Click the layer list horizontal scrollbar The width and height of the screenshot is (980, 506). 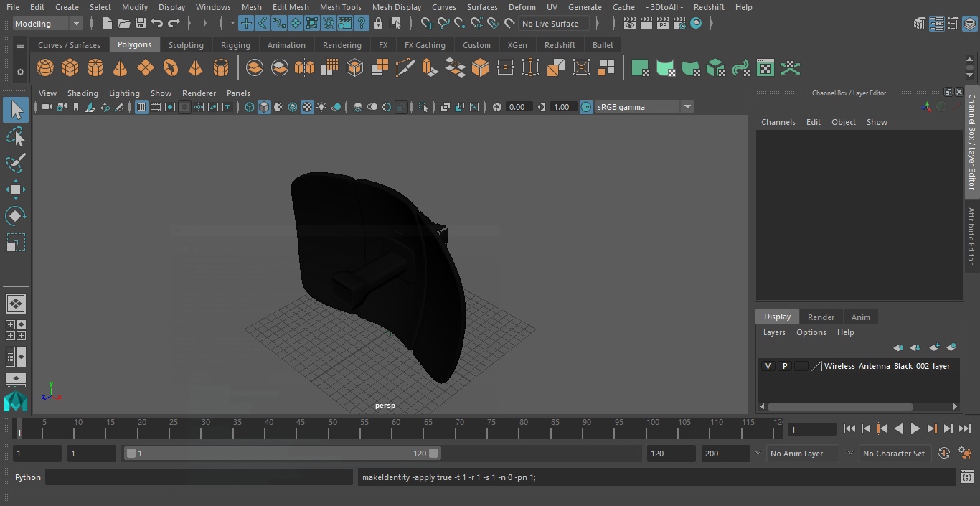(x=840, y=406)
